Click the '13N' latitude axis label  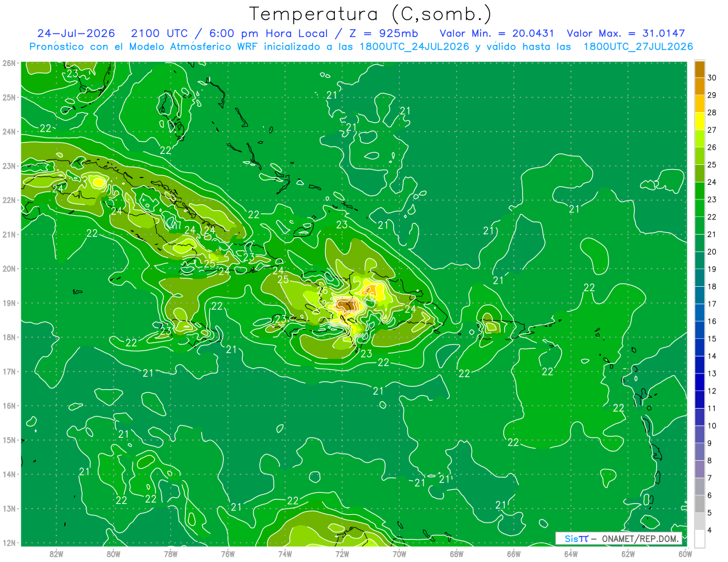(x=9, y=509)
